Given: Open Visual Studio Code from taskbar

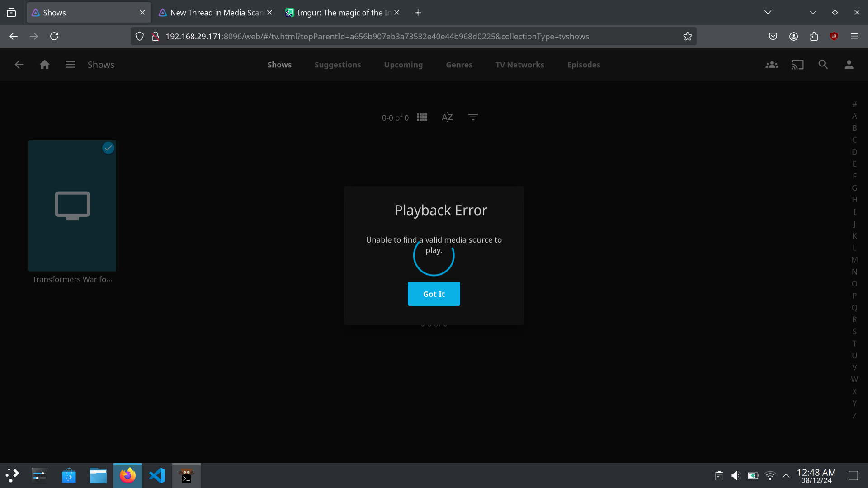Looking at the screenshot, I should pyautogui.click(x=157, y=475).
